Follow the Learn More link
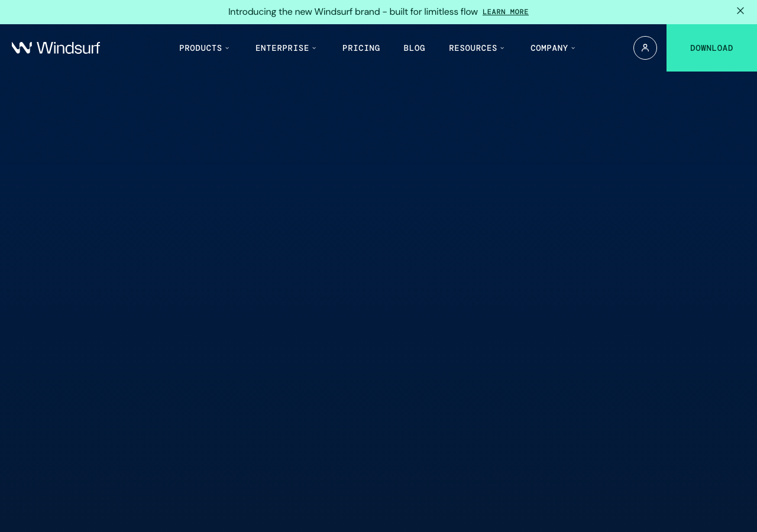757x532 pixels. [506, 12]
